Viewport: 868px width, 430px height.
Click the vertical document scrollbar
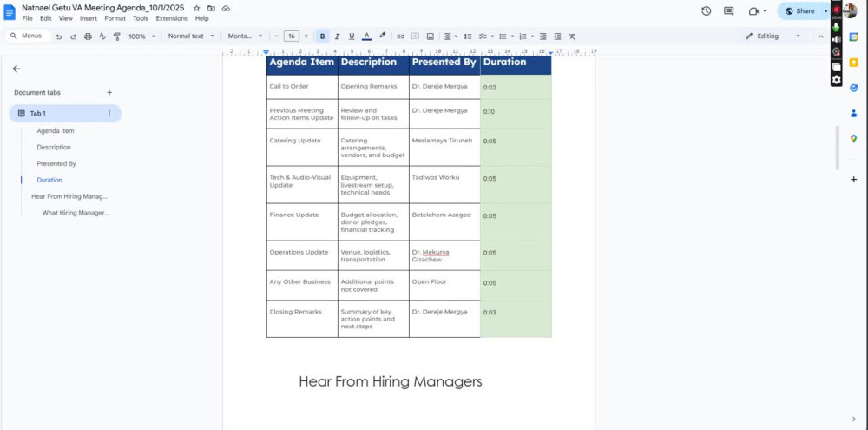[x=837, y=148]
